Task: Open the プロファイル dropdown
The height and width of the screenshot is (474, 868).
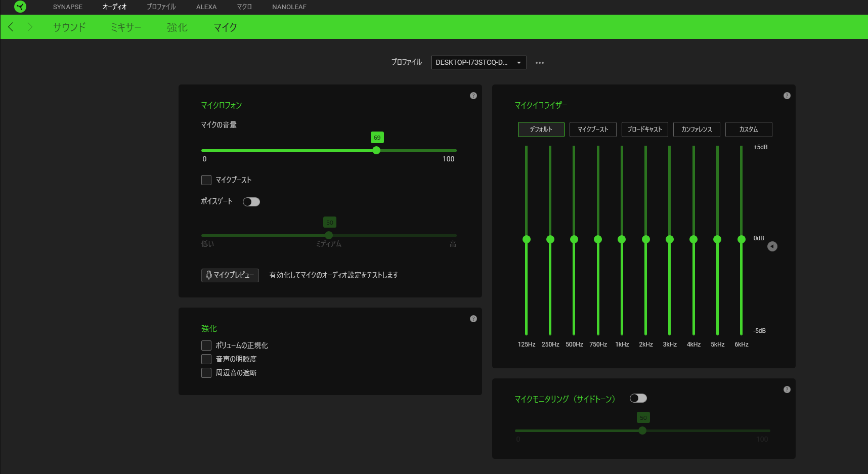Action: pos(479,62)
